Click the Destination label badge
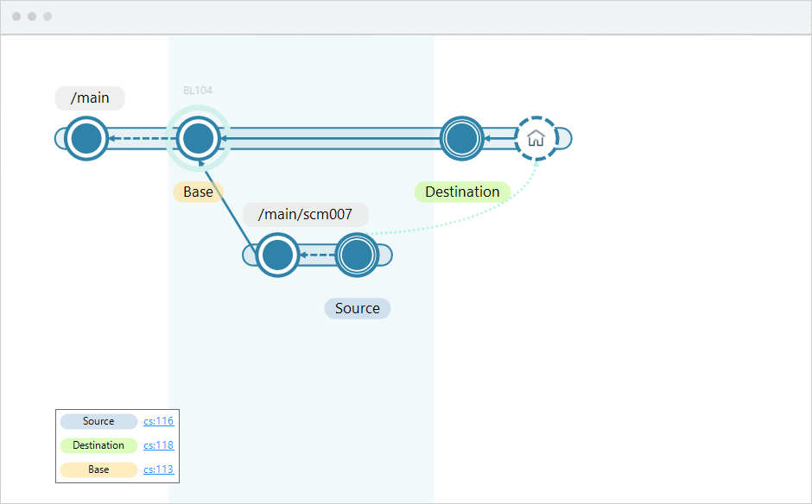 462,192
